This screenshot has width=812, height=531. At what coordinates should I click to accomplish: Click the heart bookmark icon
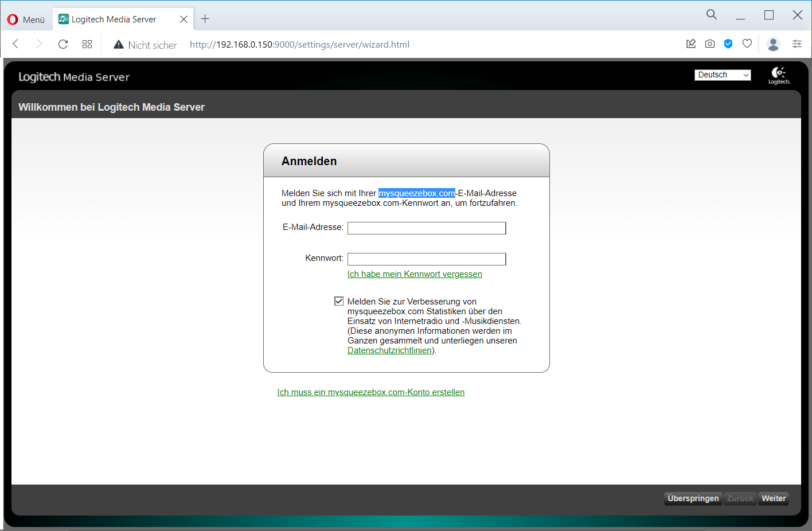[x=747, y=44]
